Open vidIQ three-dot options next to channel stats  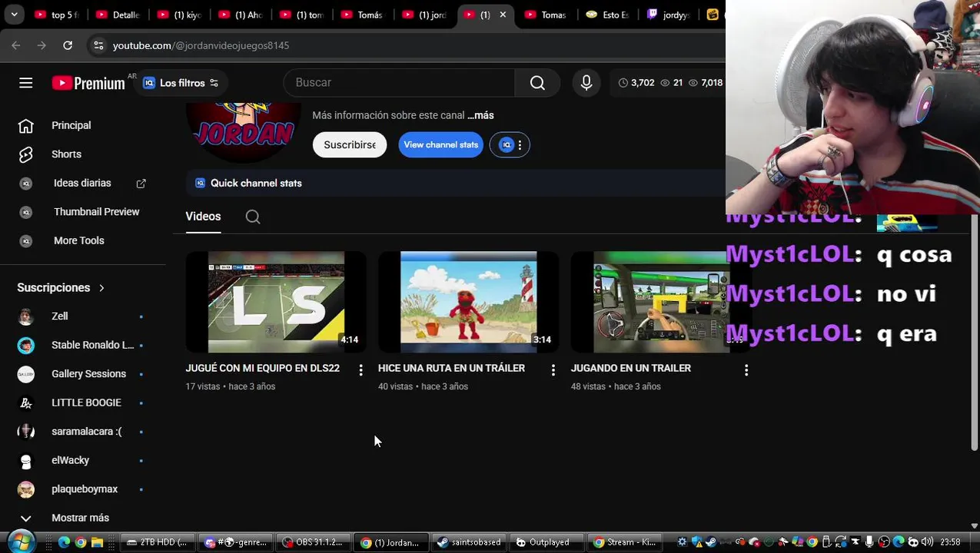[x=520, y=145]
